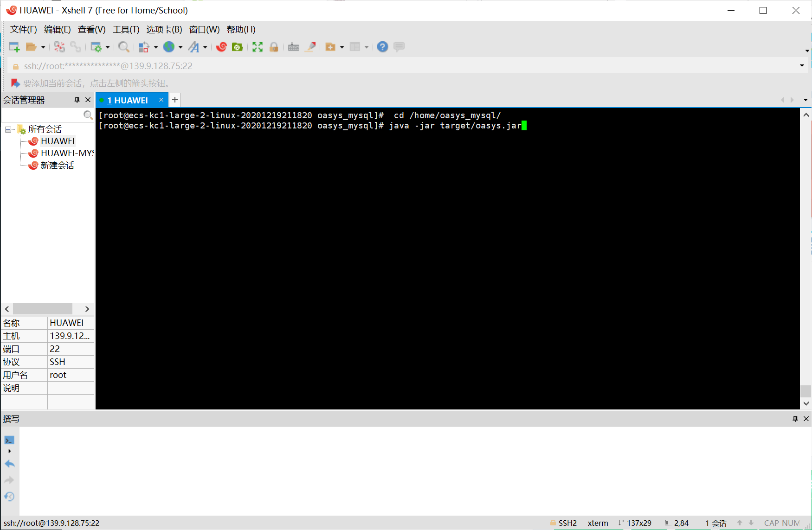Screen dimensions: 812x530
Task: Select the HUAWEI-MYS session in the tree
Action: (67, 153)
